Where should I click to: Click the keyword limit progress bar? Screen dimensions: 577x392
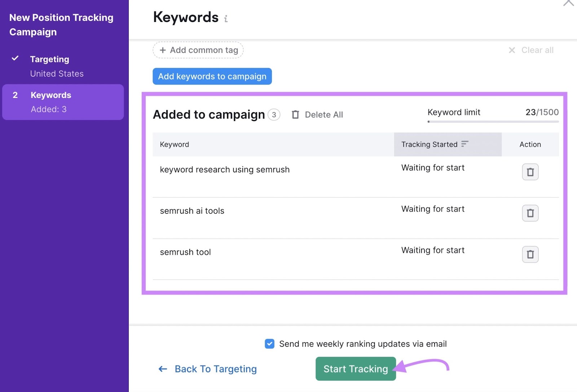click(x=492, y=121)
